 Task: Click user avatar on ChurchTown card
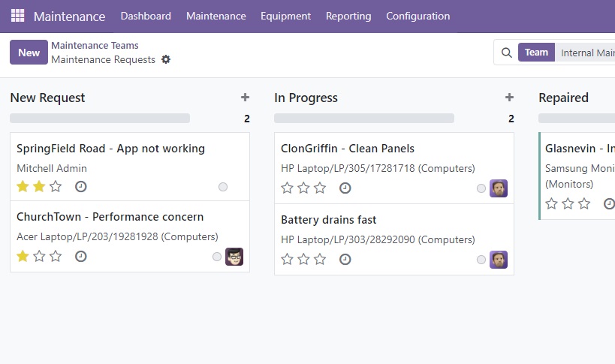(x=234, y=257)
